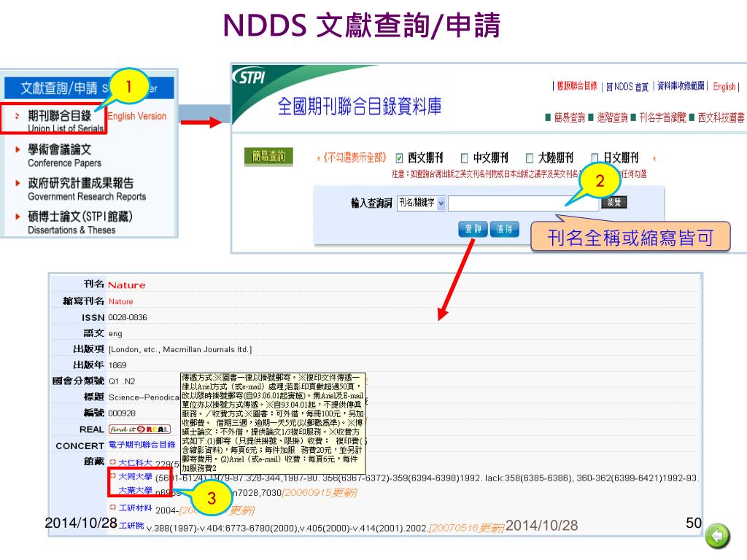Click red icon beside 工研材料
This screenshot has height=560, width=747.
tap(113, 507)
